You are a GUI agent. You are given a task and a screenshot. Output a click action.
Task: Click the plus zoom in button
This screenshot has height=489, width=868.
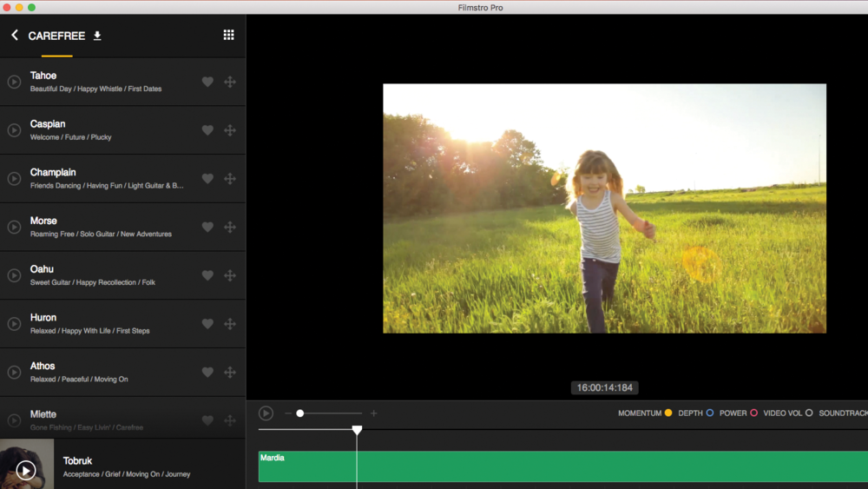[x=374, y=413]
